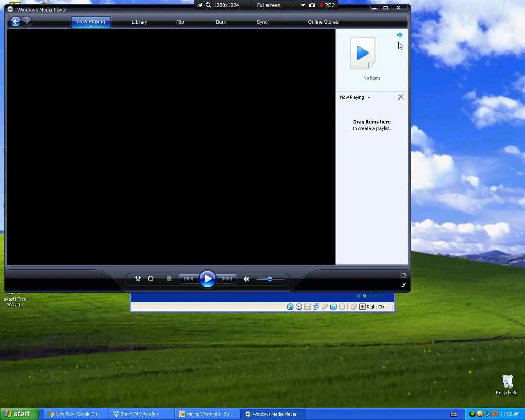Screen dimensions: 525x420
Task: Click the green tray icon
Action: click(472, 414)
